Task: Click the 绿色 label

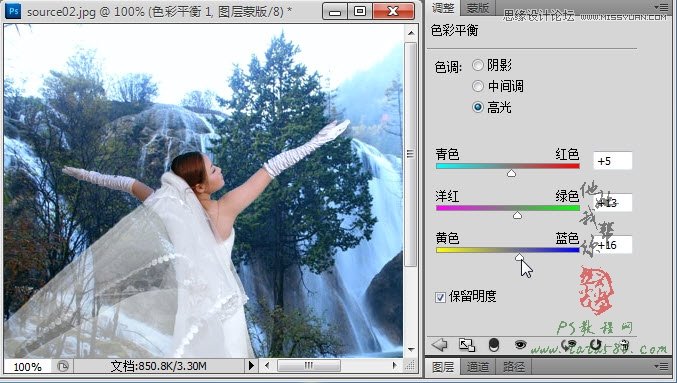Action: [567, 196]
